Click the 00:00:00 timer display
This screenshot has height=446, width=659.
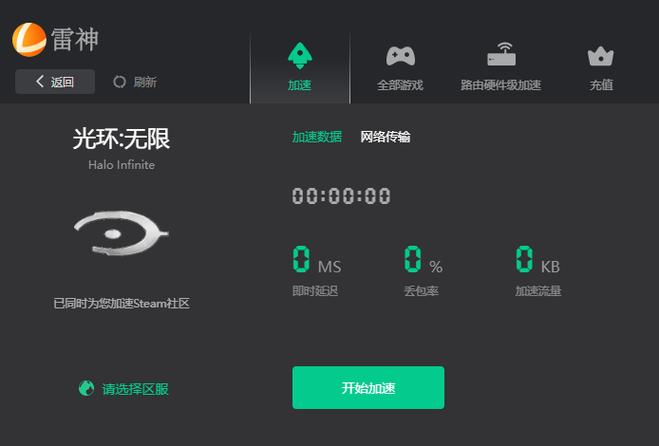point(341,196)
